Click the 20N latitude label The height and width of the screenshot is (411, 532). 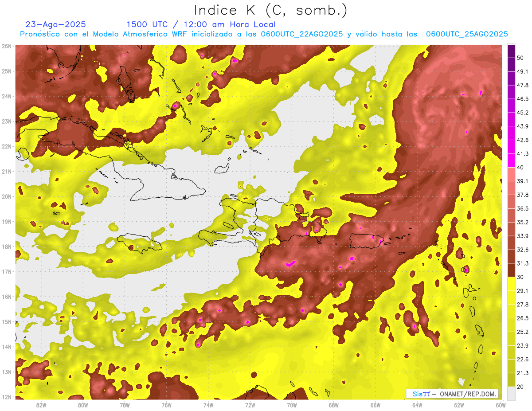click(7, 196)
